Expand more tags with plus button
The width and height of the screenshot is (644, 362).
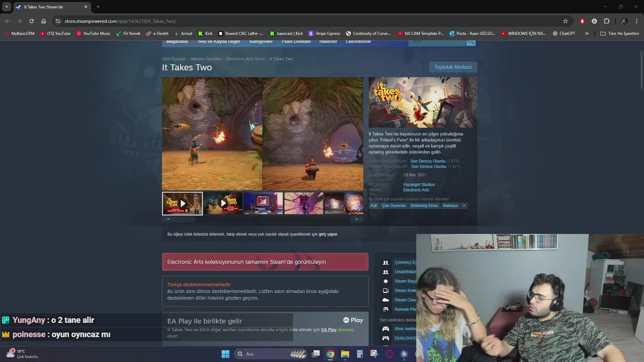[464, 206]
